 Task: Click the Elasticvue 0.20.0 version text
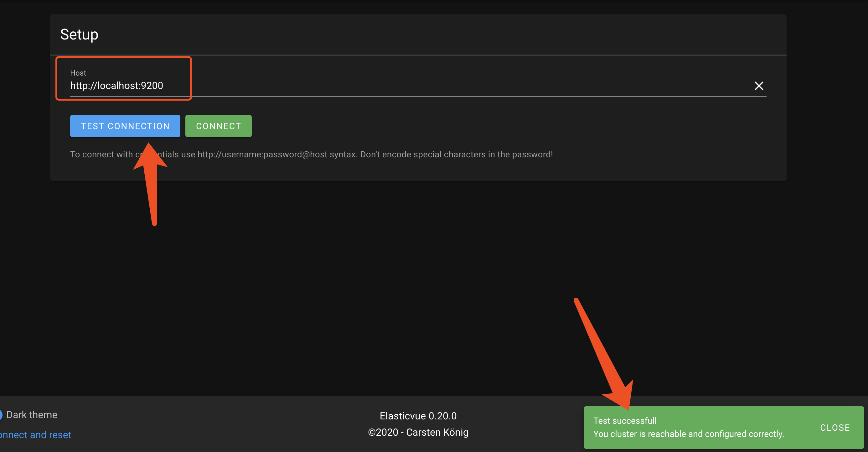(418, 416)
